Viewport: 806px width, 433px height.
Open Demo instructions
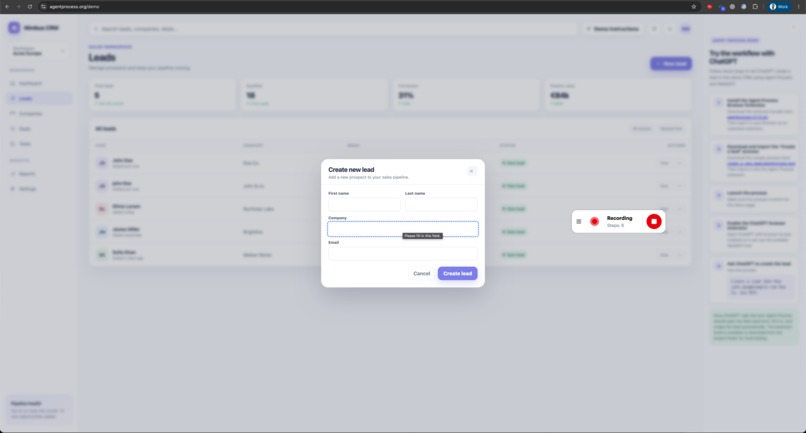click(613, 29)
